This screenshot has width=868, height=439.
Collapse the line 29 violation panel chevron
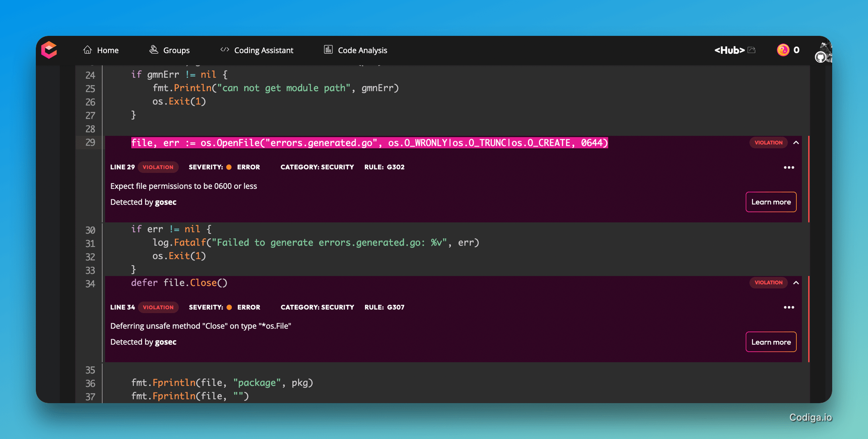point(796,142)
